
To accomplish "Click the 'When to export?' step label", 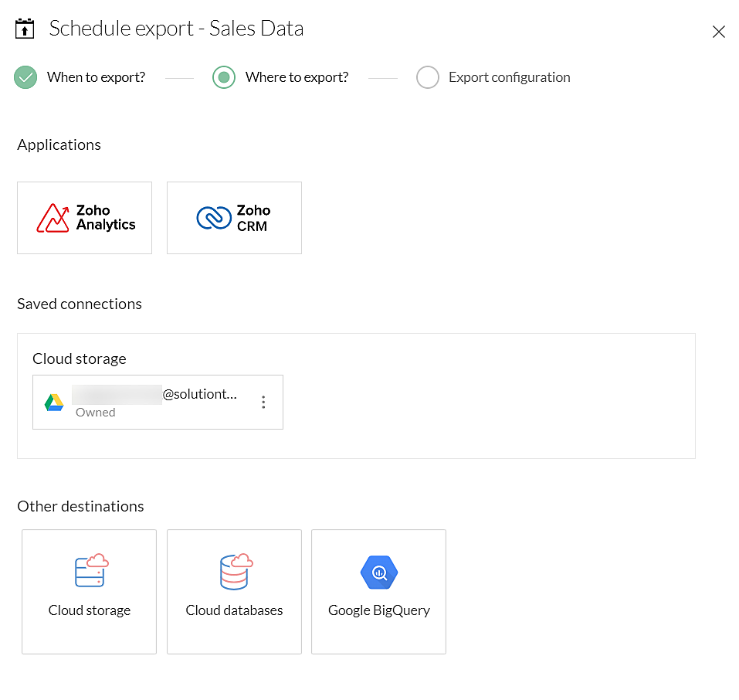I will (97, 77).
